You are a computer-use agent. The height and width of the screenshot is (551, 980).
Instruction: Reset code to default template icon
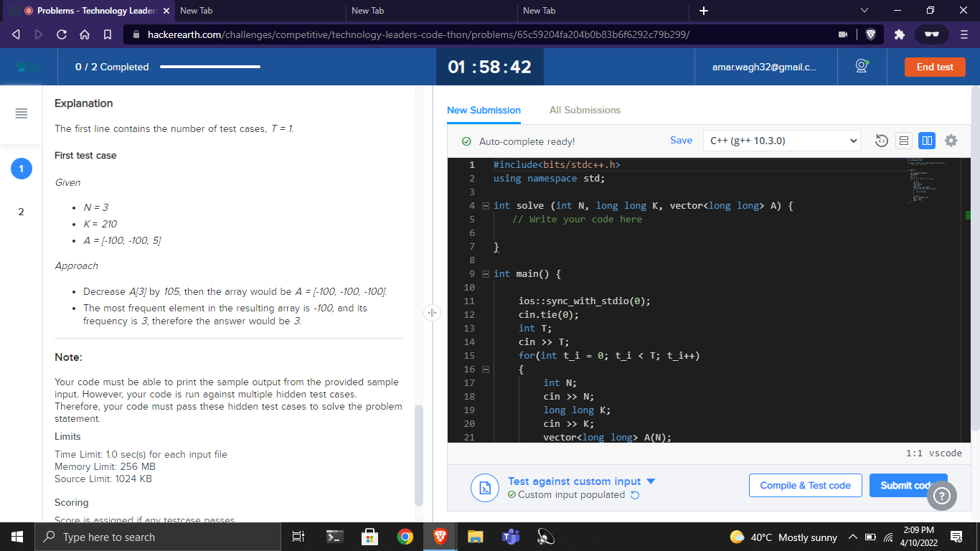(x=882, y=141)
